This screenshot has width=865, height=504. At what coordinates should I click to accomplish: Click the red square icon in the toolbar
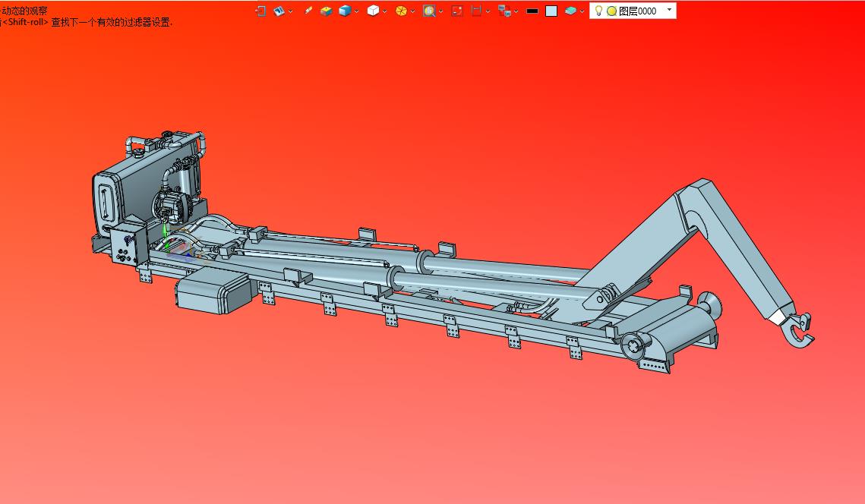[x=457, y=11]
